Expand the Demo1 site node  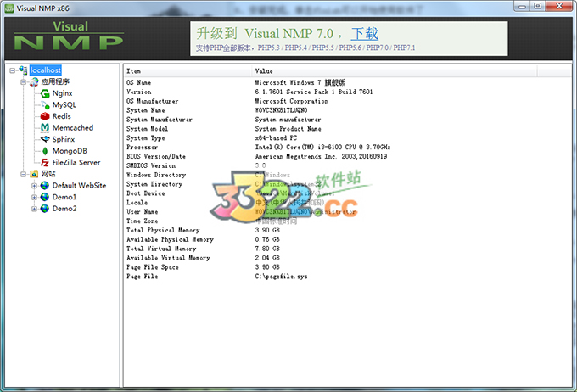point(34,198)
